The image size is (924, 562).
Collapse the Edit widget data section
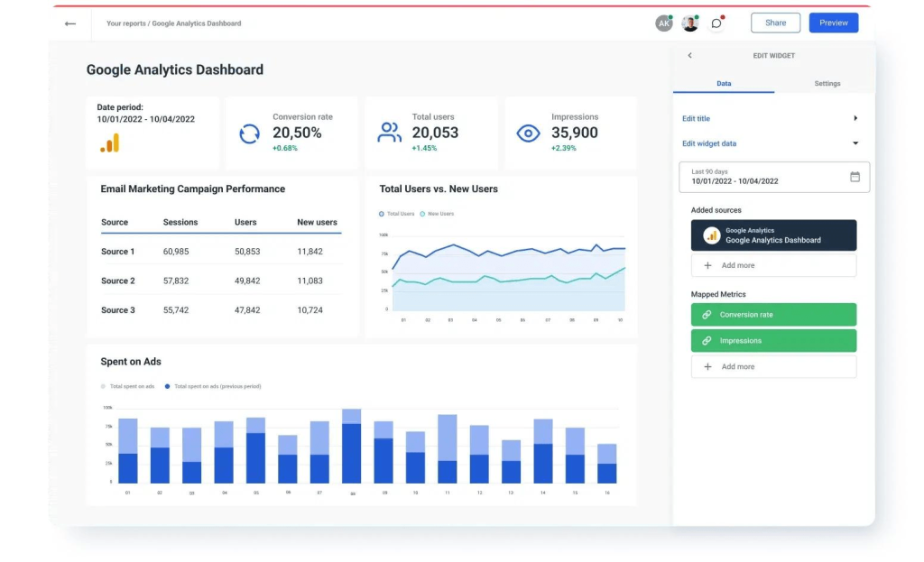click(x=770, y=143)
